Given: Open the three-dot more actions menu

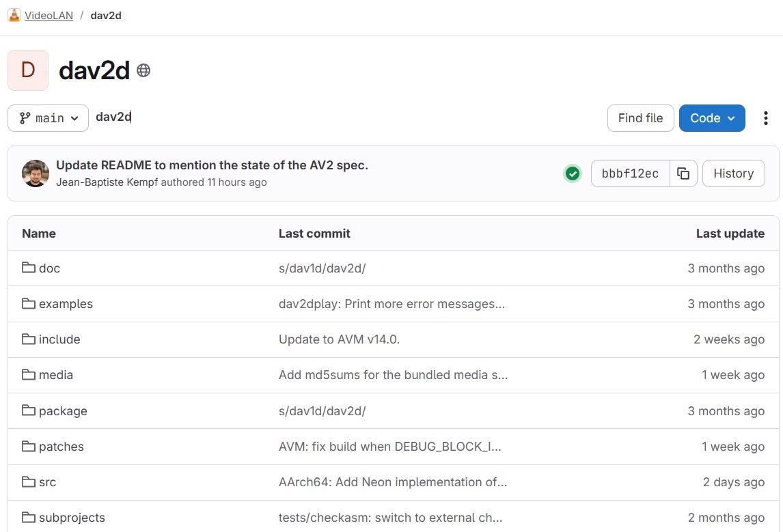Looking at the screenshot, I should (x=765, y=118).
